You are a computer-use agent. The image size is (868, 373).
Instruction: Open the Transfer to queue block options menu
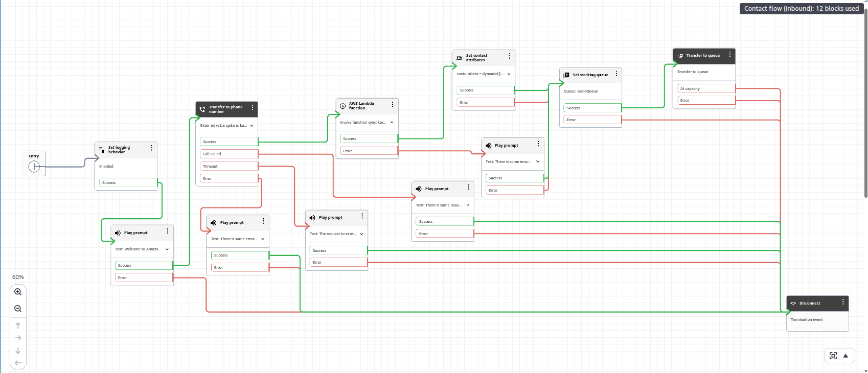pos(729,55)
